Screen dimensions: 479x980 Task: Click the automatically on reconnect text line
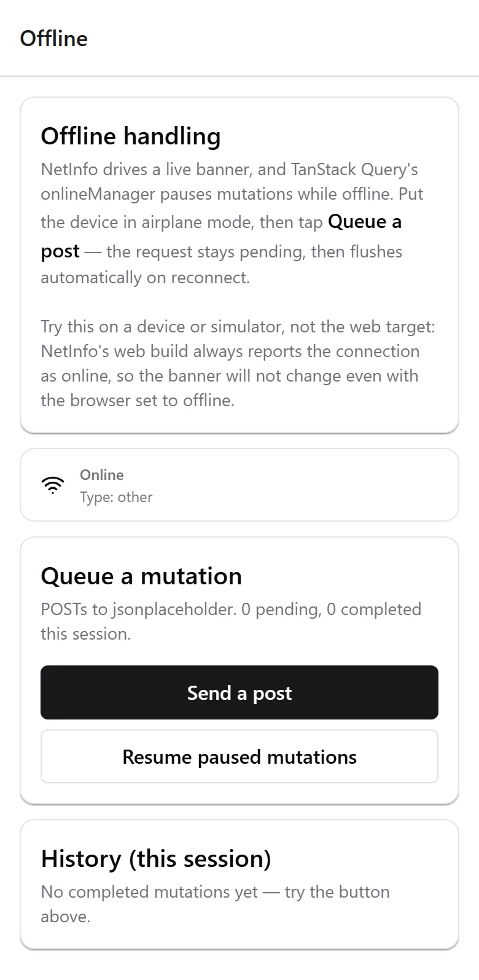pos(145,277)
